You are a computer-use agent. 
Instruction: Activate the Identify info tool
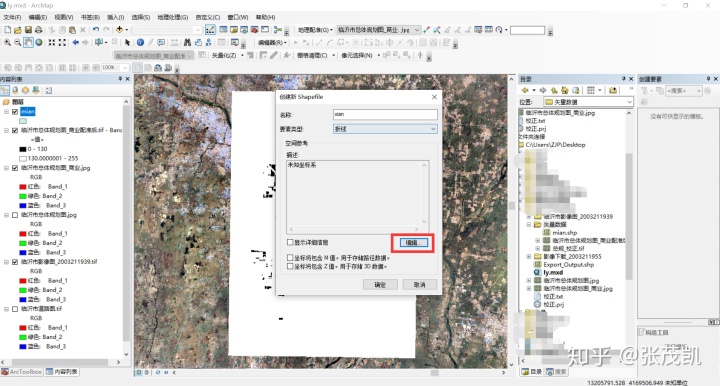140,42
